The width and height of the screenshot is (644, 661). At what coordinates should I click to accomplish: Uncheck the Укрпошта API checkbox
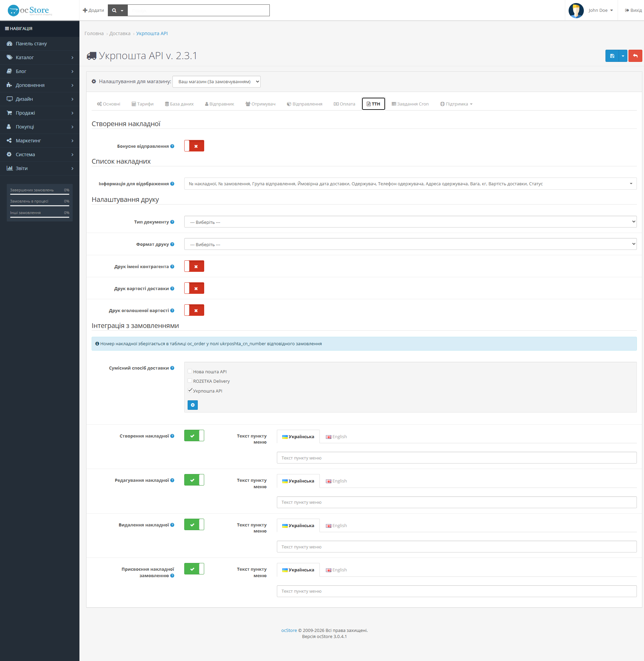click(x=190, y=390)
